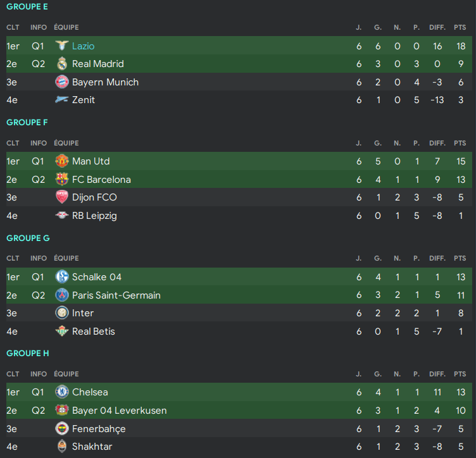Click the Groupe H heading
The width and height of the screenshot is (476, 458).
(27, 353)
